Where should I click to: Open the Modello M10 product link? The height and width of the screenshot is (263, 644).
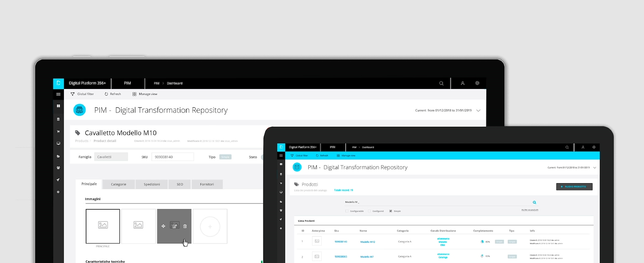367,242
